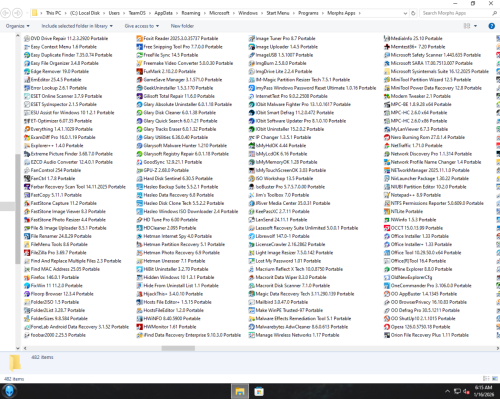Select the Opera portable shortcut icon
Screen dimensions: 500x399
tap(387, 327)
